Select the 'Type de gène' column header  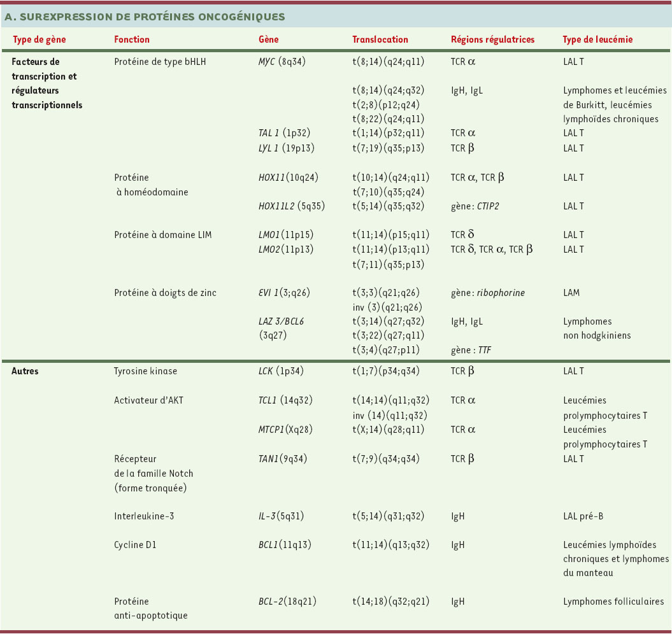coord(39,39)
